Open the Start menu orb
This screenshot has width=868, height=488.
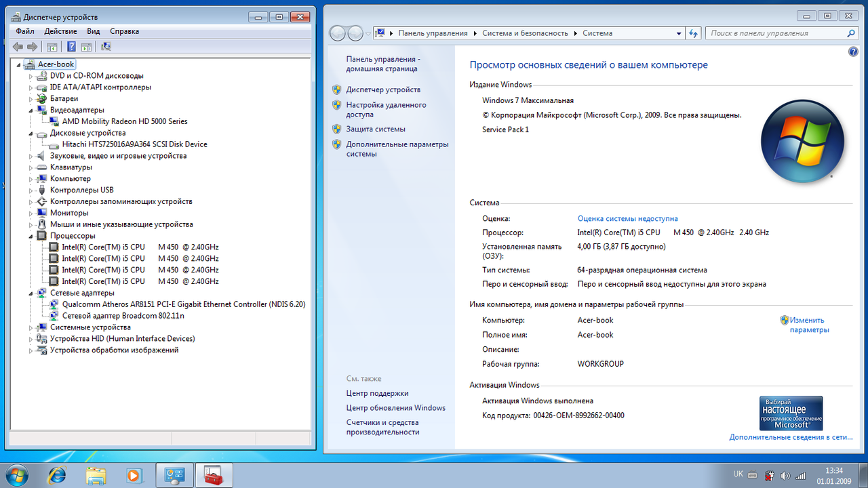tap(18, 474)
